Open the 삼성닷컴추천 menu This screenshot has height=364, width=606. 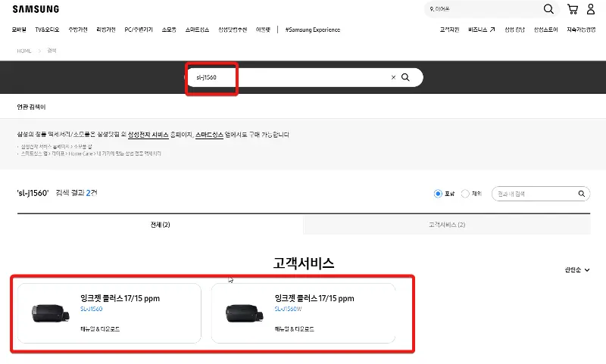[x=233, y=30]
